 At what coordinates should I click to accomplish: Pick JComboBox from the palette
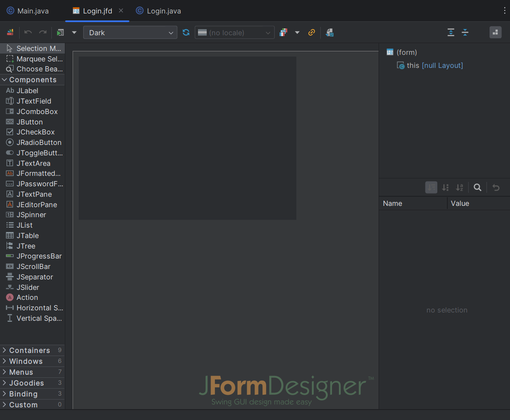point(33,111)
